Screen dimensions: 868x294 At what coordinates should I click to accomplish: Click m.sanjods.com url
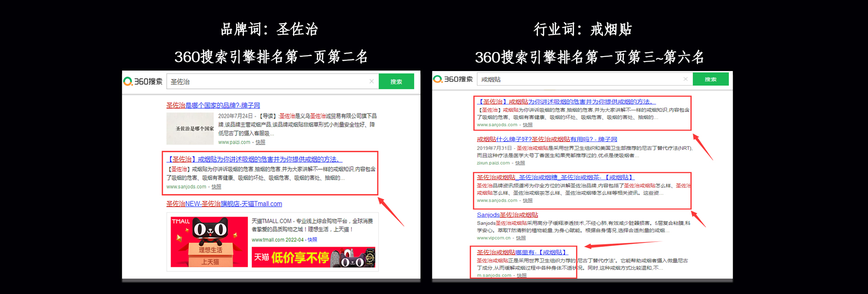pyautogui.click(x=494, y=275)
